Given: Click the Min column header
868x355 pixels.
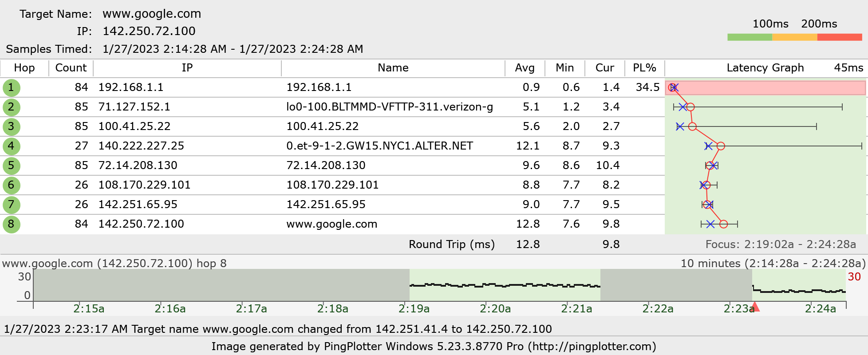Looking at the screenshot, I should [x=565, y=68].
